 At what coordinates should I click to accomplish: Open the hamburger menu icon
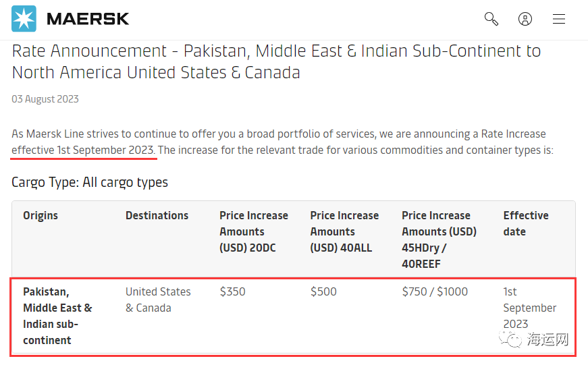pyautogui.click(x=559, y=19)
